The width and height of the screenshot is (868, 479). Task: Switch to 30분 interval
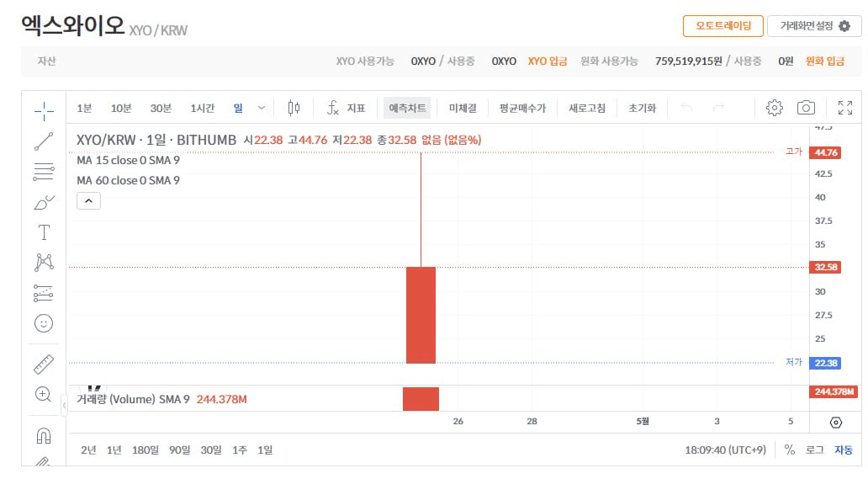(x=161, y=108)
